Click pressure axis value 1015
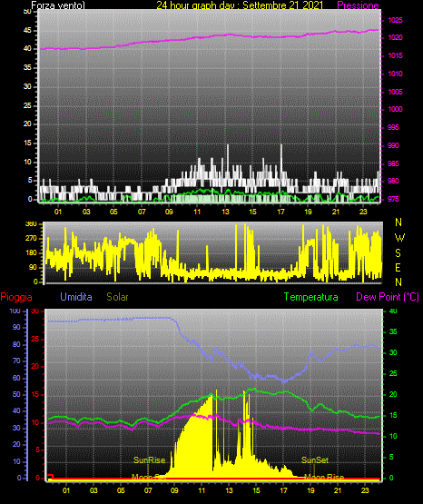This screenshot has height=504, width=423. click(395, 55)
